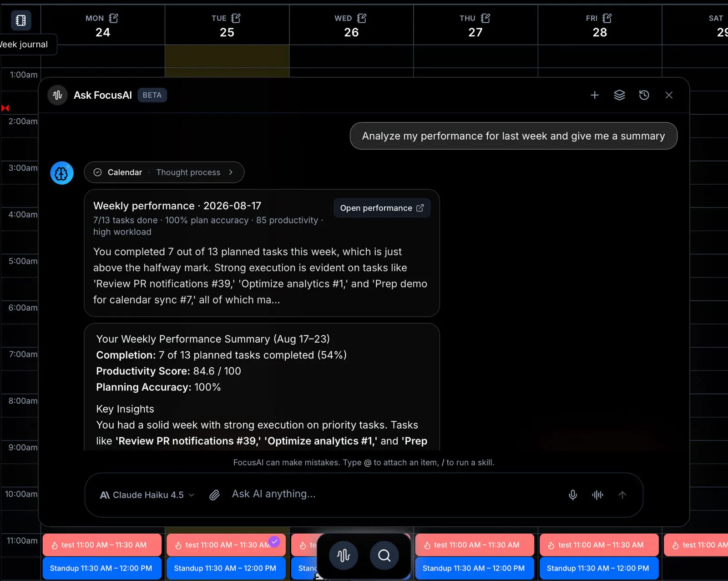This screenshot has width=728, height=581.
Task: Attach a file with the paperclip icon
Action: (x=214, y=495)
